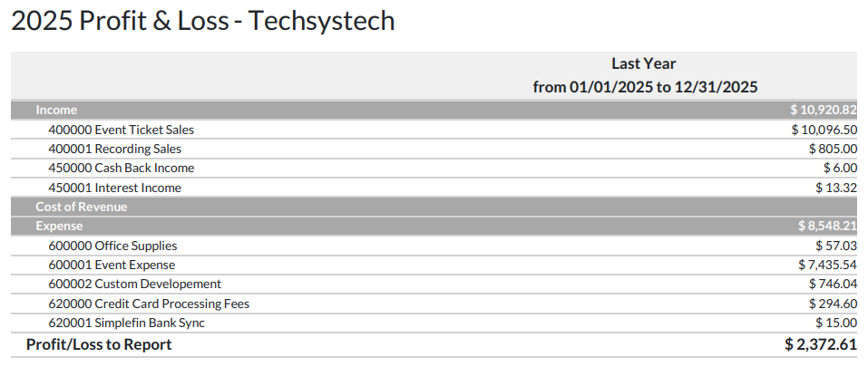Click the 600001 Event Expense line
The image size is (868, 386).
112,265
